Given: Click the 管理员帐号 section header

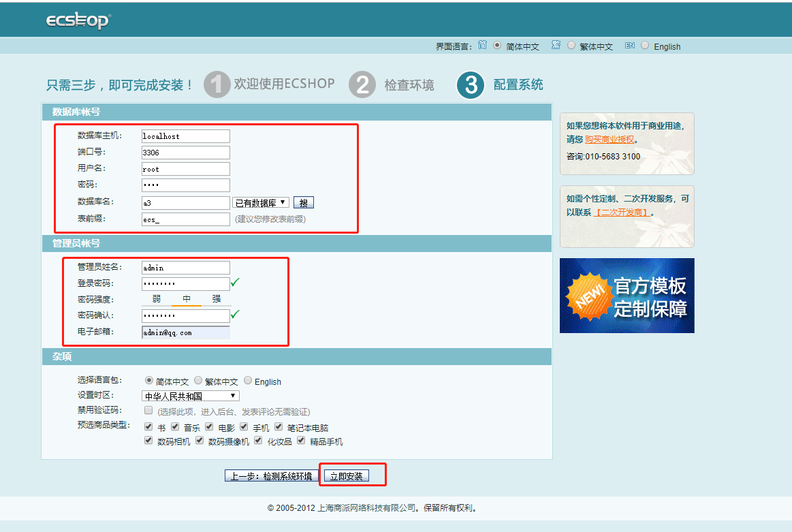Looking at the screenshot, I should coord(296,243).
